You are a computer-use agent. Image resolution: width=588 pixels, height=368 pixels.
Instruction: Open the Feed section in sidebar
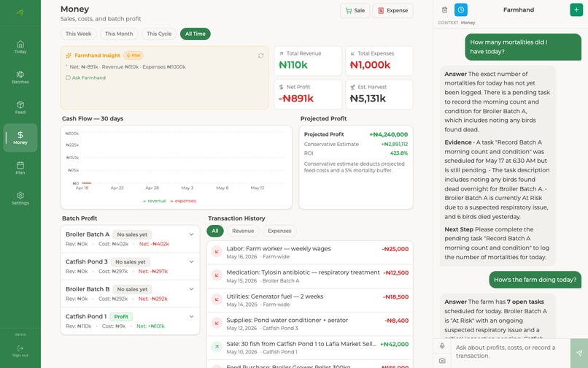(20, 107)
